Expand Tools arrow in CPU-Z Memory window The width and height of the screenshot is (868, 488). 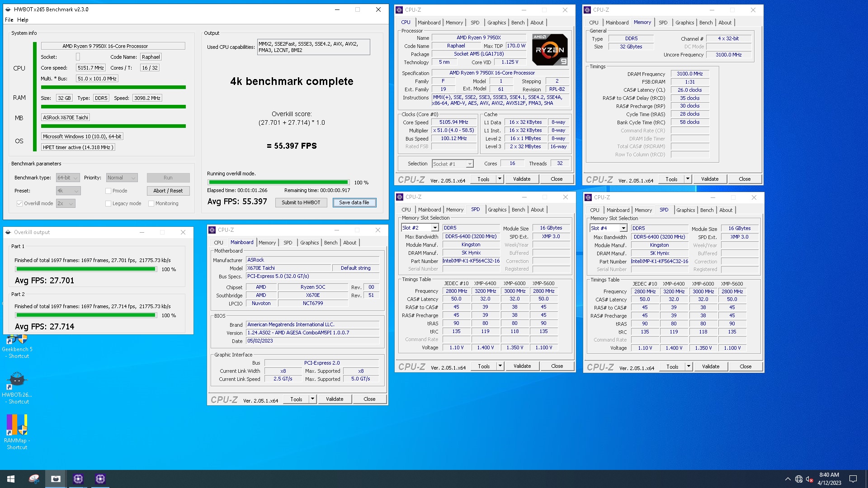(688, 179)
